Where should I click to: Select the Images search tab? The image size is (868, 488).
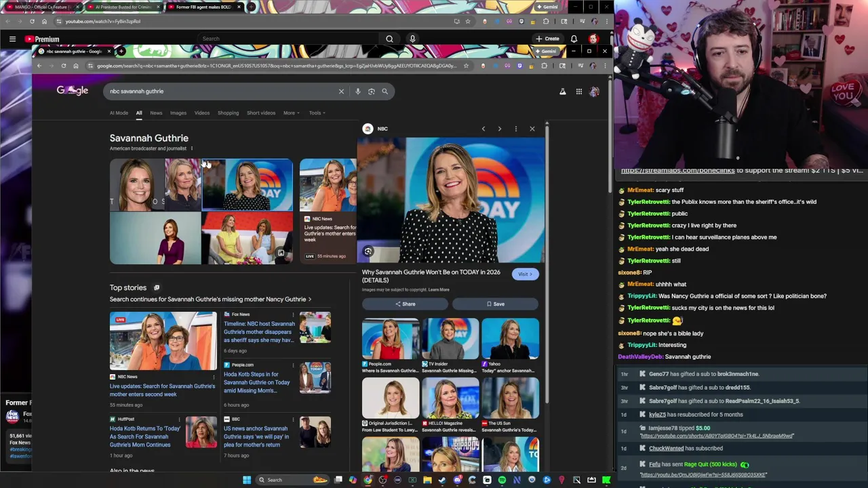click(x=178, y=113)
